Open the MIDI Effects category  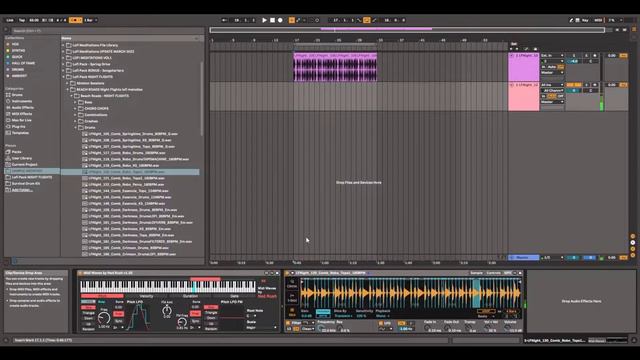click(x=22, y=114)
